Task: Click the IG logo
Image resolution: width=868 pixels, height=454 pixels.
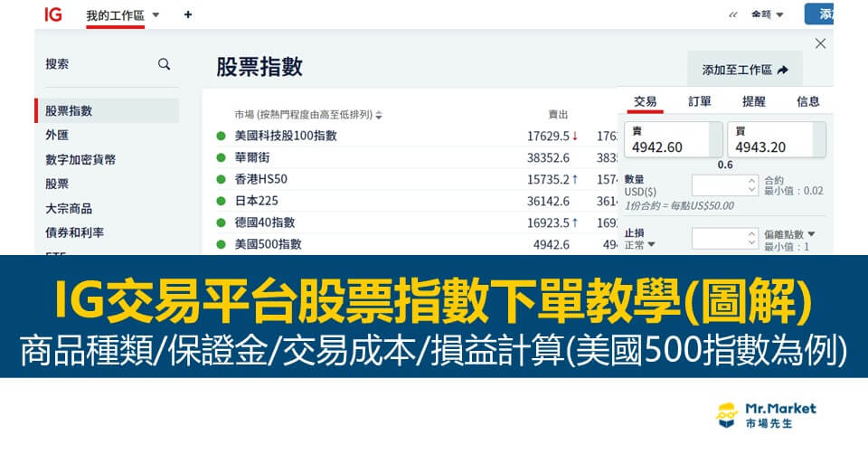Action: pyautogui.click(x=53, y=14)
